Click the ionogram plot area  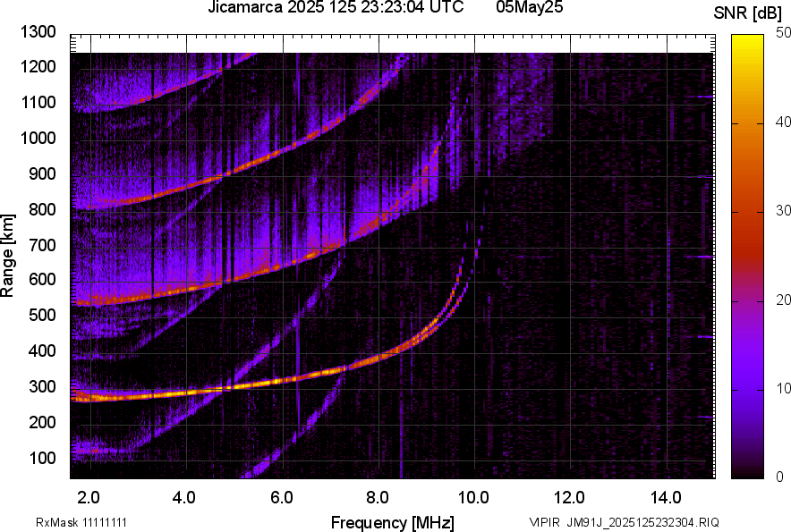(393, 257)
